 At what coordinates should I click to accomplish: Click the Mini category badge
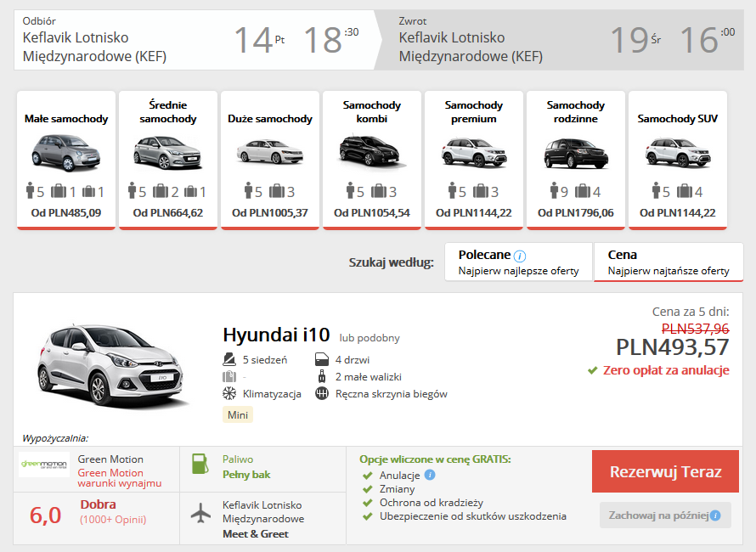[238, 414]
